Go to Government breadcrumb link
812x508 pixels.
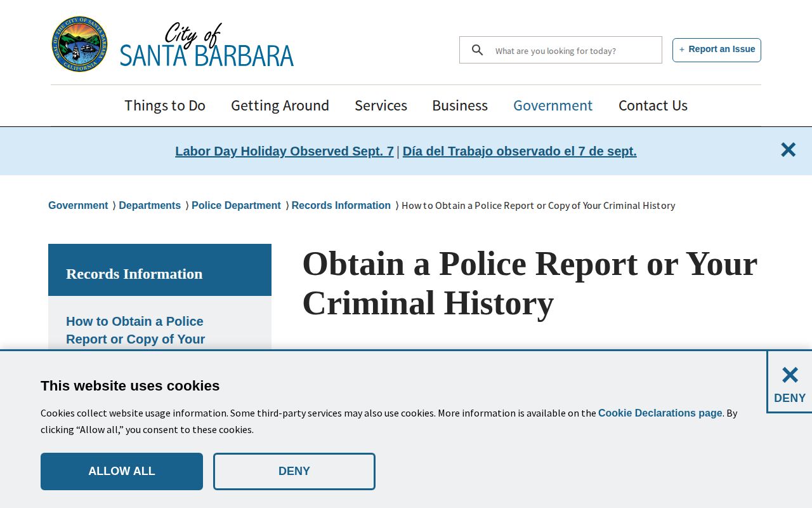pos(78,205)
